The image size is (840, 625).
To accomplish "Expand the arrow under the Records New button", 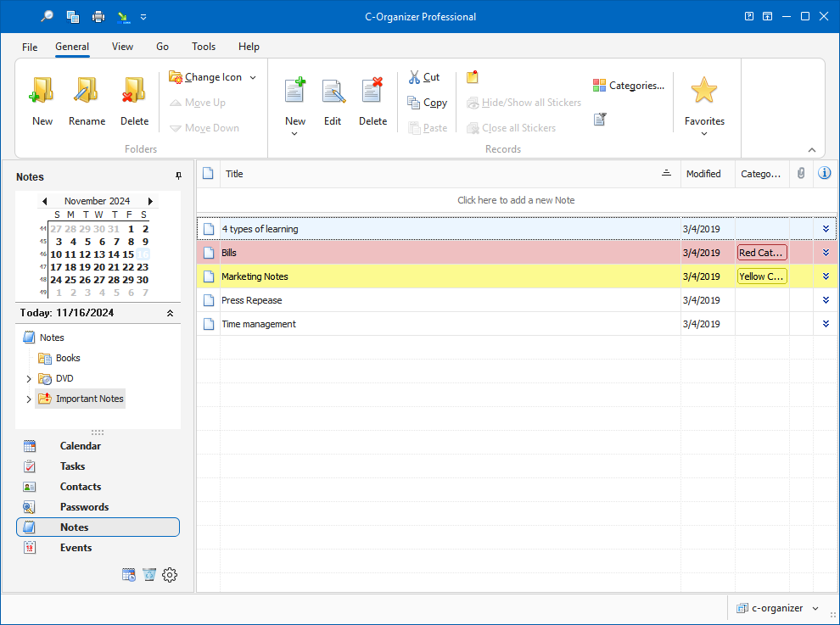I will pyautogui.click(x=294, y=134).
